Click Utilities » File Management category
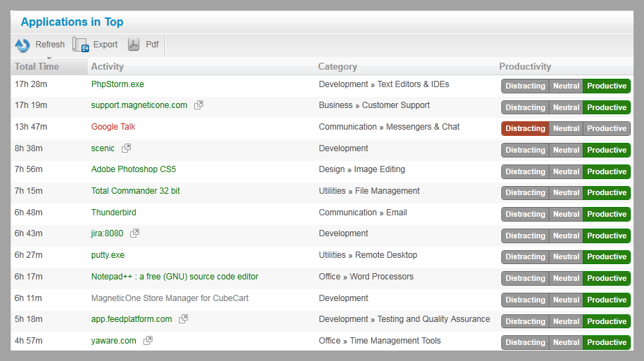The width and height of the screenshot is (644, 361). coord(369,191)
